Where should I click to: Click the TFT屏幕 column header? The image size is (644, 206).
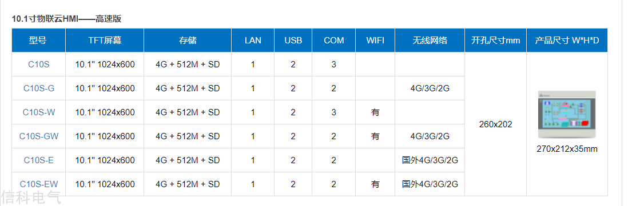pos(105,41)
